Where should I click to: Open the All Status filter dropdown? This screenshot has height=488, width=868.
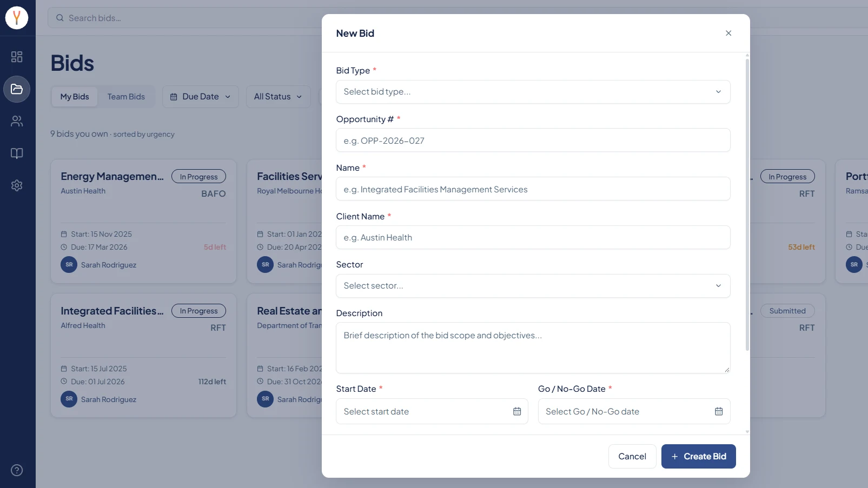click(279, 97)
